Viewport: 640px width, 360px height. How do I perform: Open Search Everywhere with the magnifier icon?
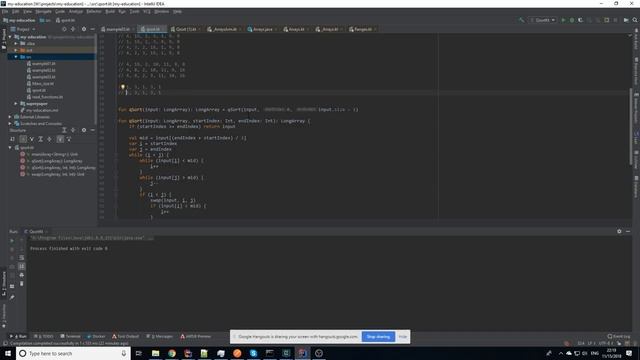pos(635,20)
